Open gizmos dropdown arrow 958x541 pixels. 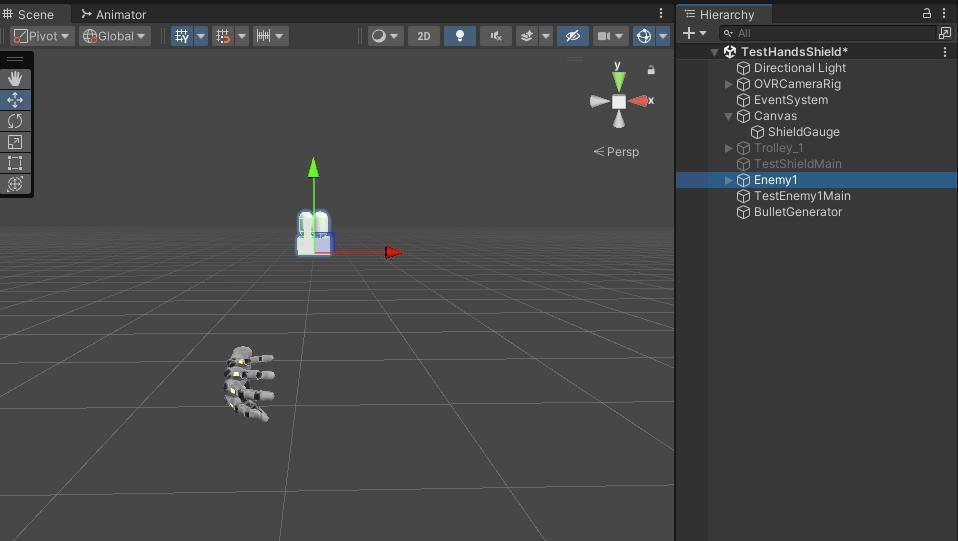(663, 36)
